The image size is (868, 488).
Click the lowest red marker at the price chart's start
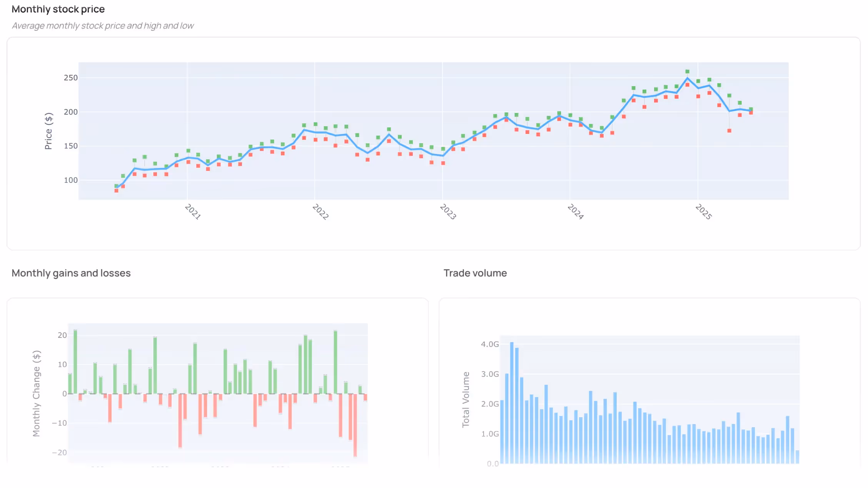tap(116, 191)
